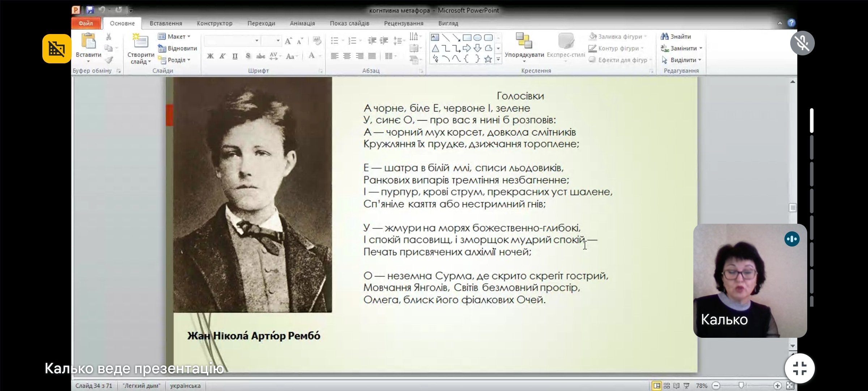
Task: Click the yellow camera-off icon
Action: [x=57, y=49]
